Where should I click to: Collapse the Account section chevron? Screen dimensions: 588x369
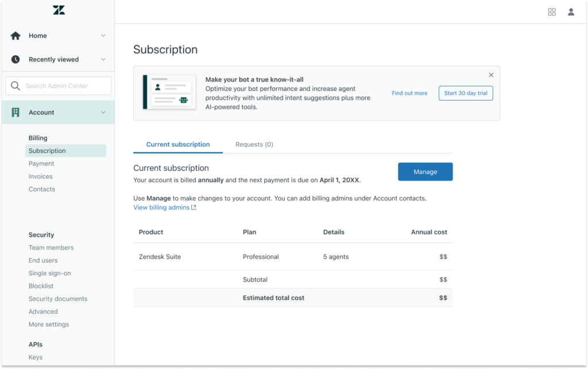pos(103,112)
